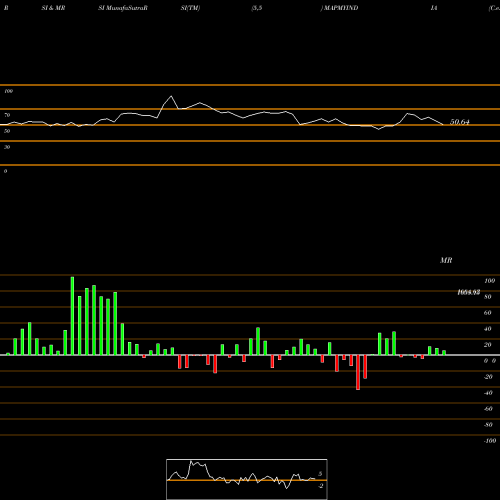Screen dimensions: 500x500
Task: Click the price label 1064.93 near the MR axis
Action: 469,292
